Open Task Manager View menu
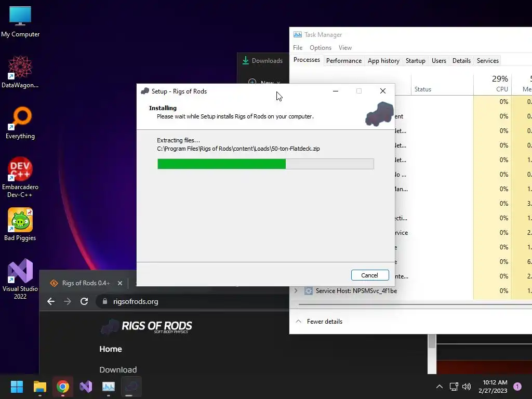Viewport: 532px width, 399px height. [x=345, y=48]
